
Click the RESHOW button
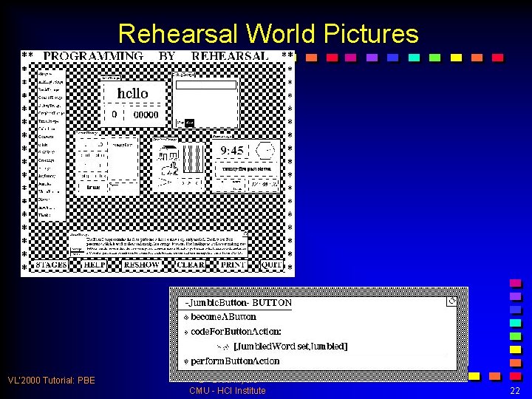tap(141, 265)
